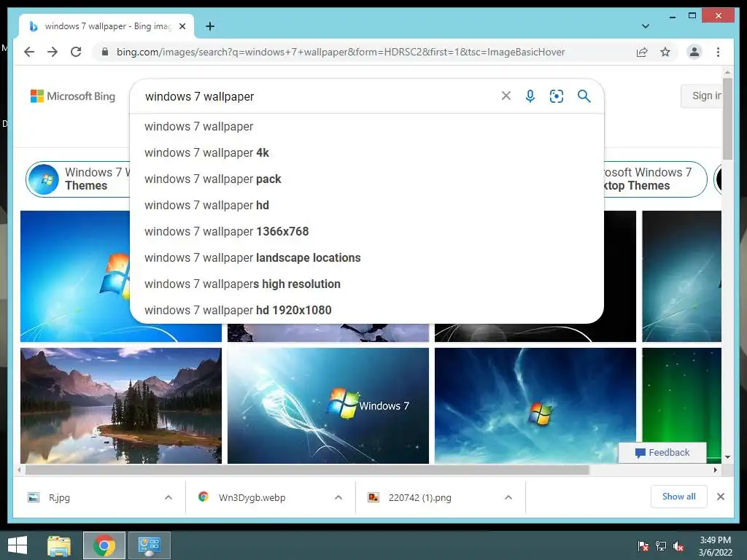Choose suggestion 'wallpaper landscape locations'
Image resolution: width=747 pixels, height=560 pixels.
tap(367, 257)
